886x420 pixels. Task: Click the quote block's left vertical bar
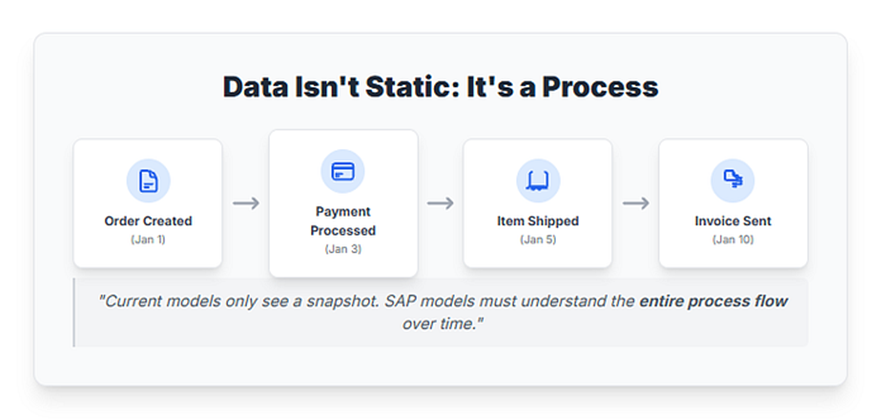tap(75, 313)
